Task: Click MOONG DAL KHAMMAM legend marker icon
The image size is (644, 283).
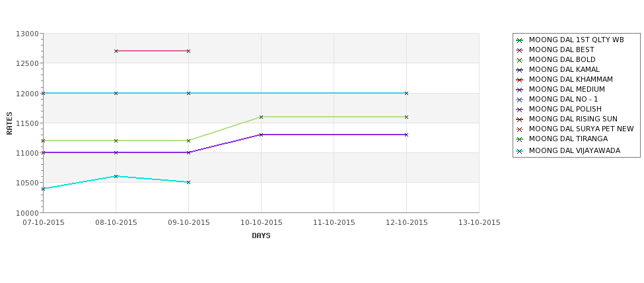Action: tap(520, 80)
